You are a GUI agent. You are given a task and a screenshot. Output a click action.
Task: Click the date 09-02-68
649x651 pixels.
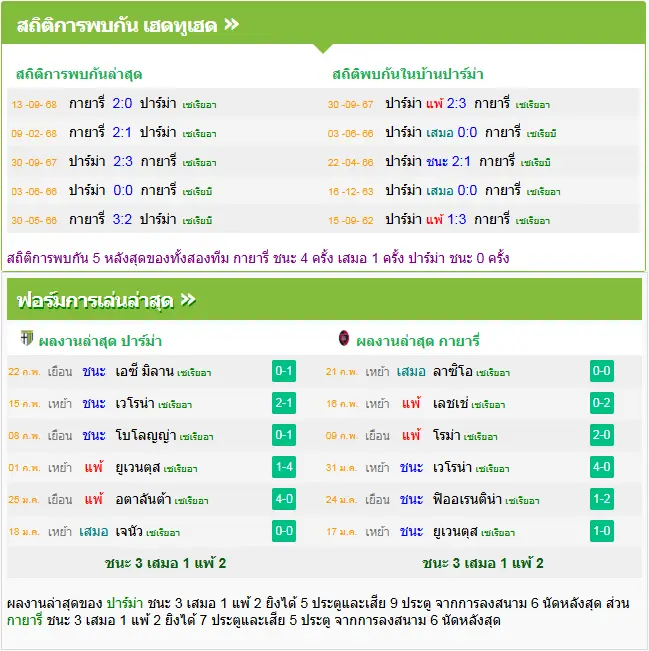click(x=34, y=133)
